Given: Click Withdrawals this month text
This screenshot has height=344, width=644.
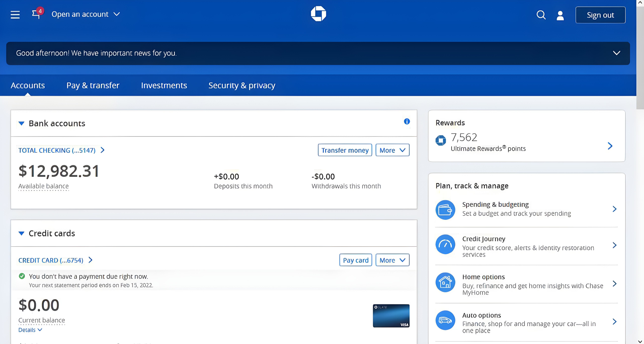Looking at the screenshot, I should (x=346, y=186).
